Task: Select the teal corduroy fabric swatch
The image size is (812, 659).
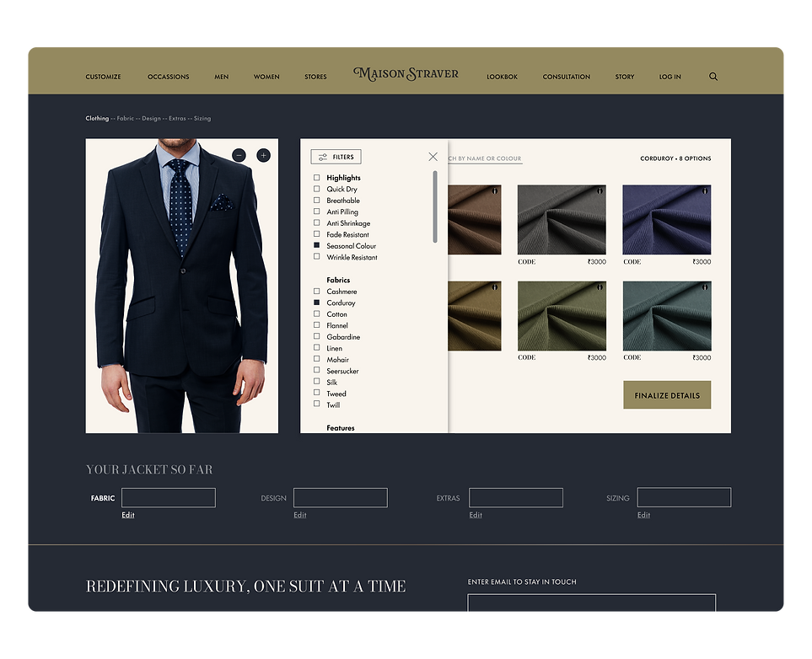Action: coord(667,316)
